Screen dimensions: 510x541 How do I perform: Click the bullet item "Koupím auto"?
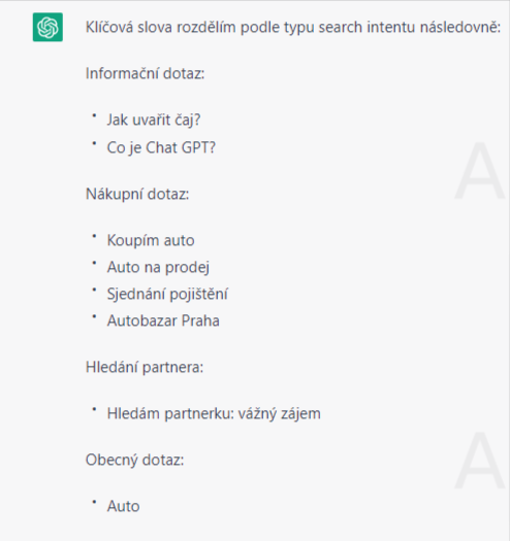coord(150,240)
